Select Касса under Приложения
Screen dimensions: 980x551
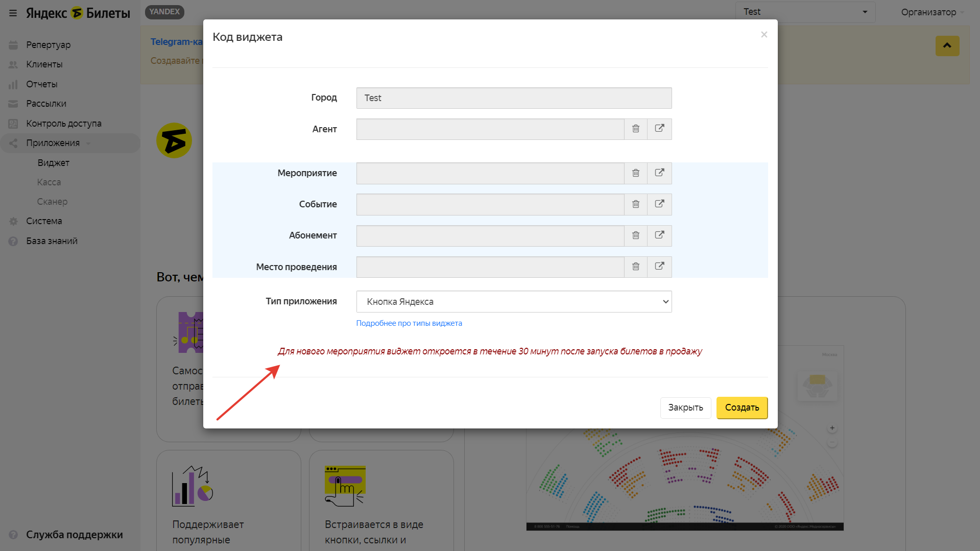tap(49, 182)
